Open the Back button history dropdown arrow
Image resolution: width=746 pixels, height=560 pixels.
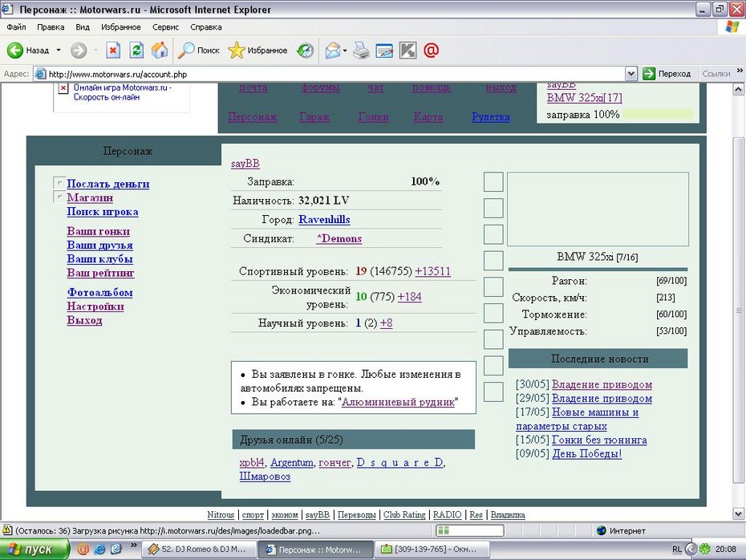click(x=59, y=50)
